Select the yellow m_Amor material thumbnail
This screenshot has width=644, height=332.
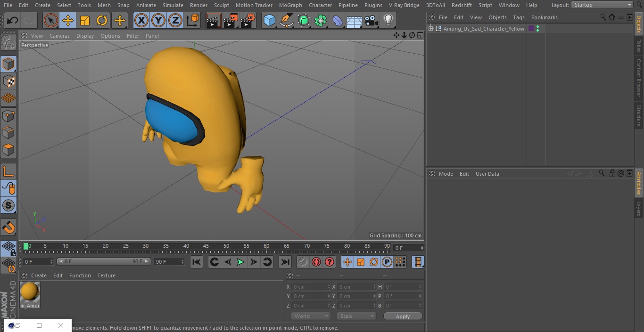(30, 292)
